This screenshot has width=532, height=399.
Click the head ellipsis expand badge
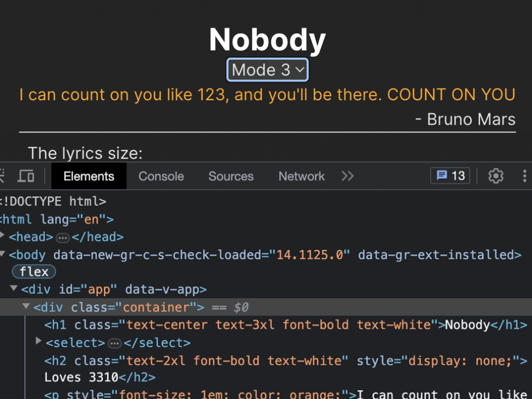63,238
